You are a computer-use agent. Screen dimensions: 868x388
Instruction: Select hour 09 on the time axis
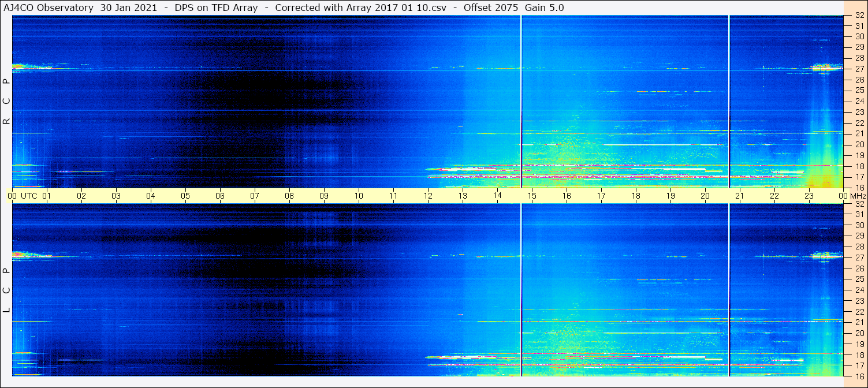point(324,196)
